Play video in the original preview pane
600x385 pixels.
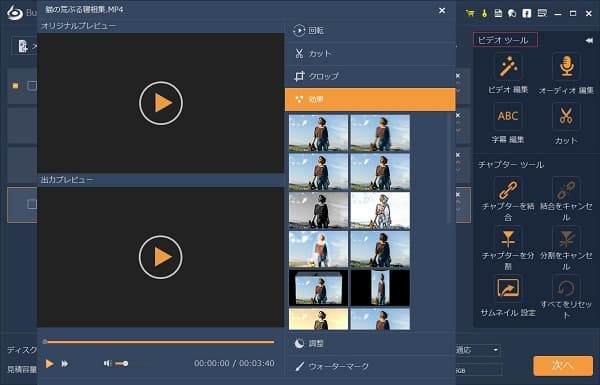coord(161,103)
